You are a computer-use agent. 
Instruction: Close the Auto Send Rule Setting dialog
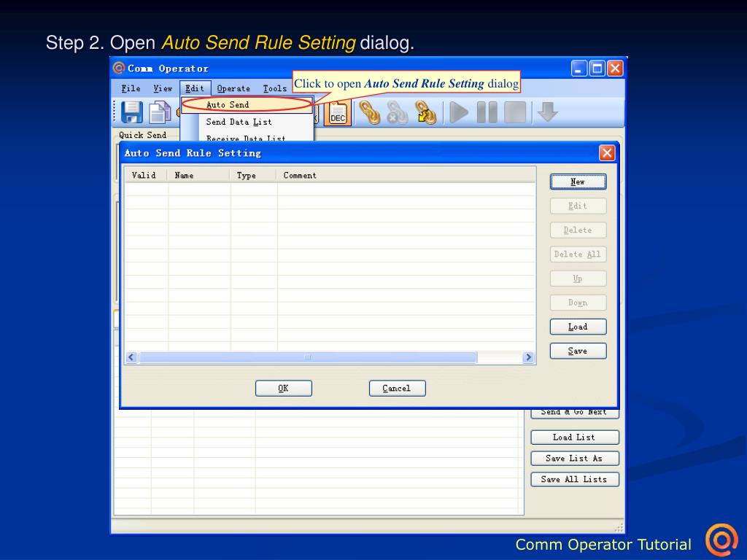[x=606, y=153]
